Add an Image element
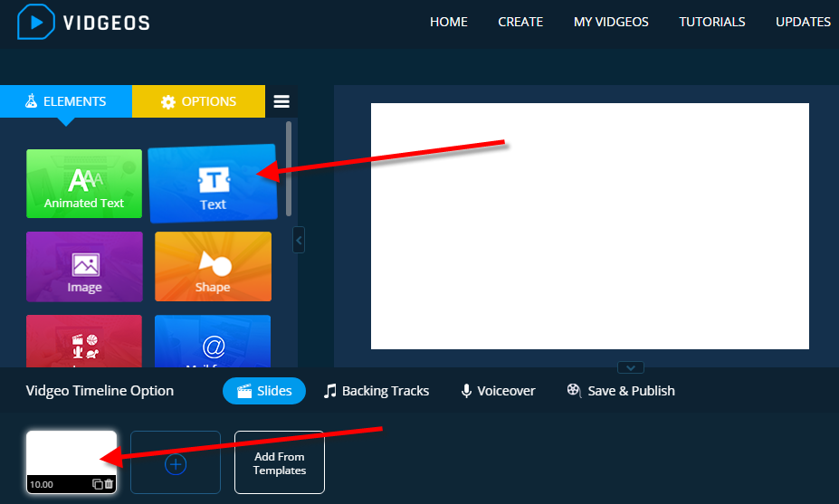The width and height of the screenshot is (839, 504). point(84,266)
